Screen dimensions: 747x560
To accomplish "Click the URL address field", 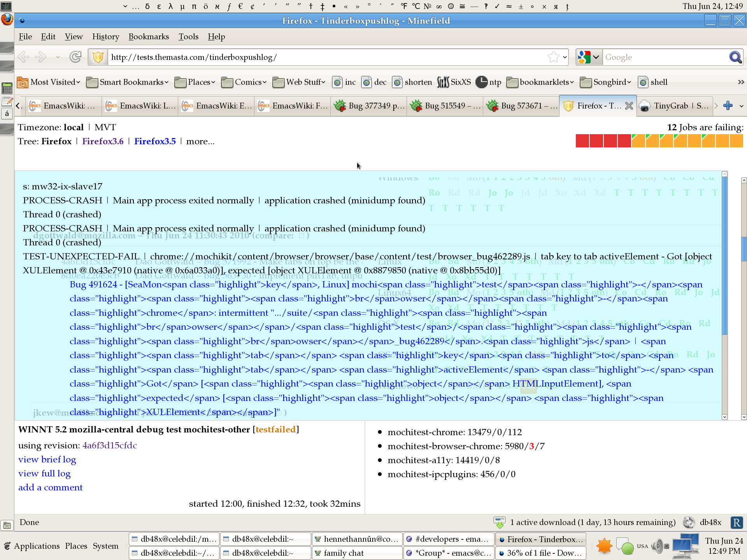I will point(327,57).
